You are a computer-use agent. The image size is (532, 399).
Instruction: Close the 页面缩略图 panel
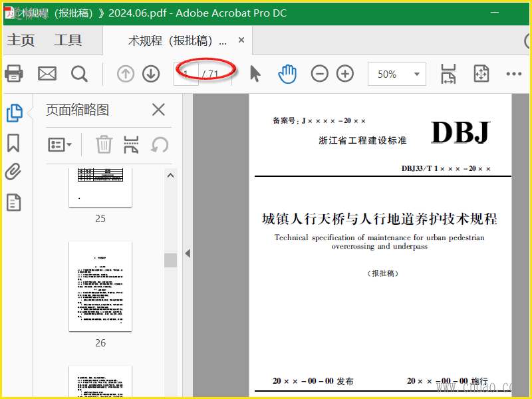coord(158,110)
